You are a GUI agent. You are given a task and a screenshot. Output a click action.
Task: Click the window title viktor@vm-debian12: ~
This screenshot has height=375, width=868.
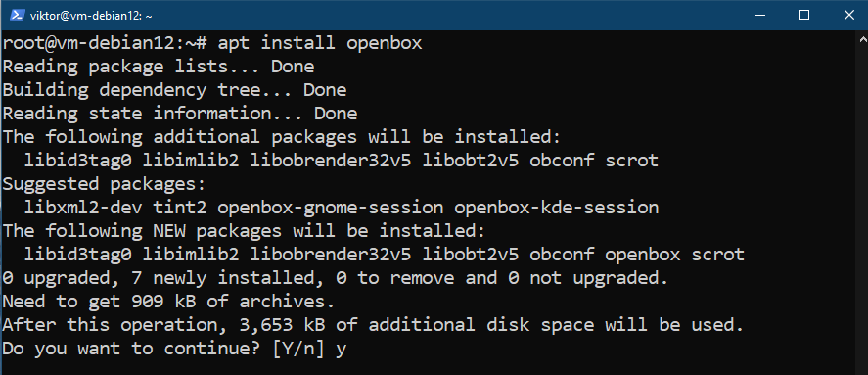[91, 16]
